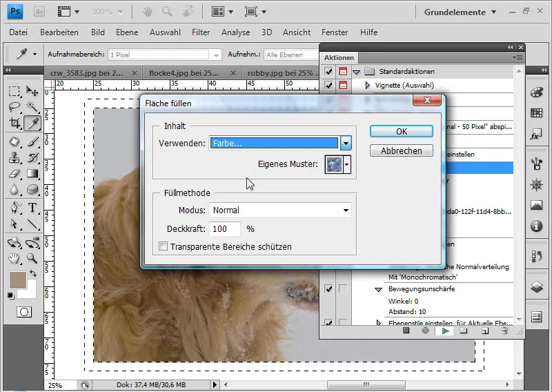Toggle Quick Mask mode
Screen dimensions: 552x392
24,312
